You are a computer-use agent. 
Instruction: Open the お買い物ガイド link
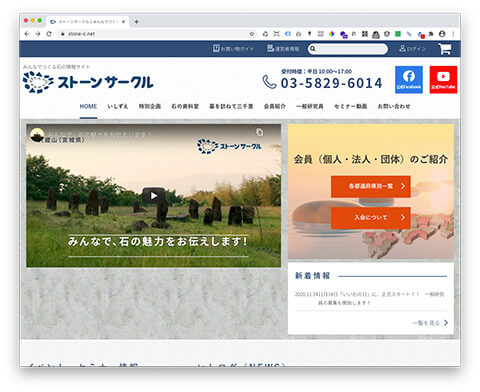(233, 49)
